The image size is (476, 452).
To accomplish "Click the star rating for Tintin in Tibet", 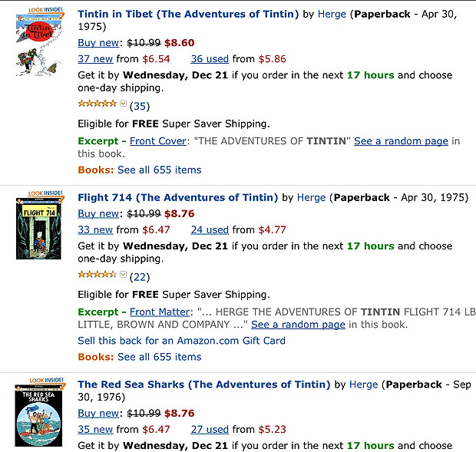I will coord(98,104).
